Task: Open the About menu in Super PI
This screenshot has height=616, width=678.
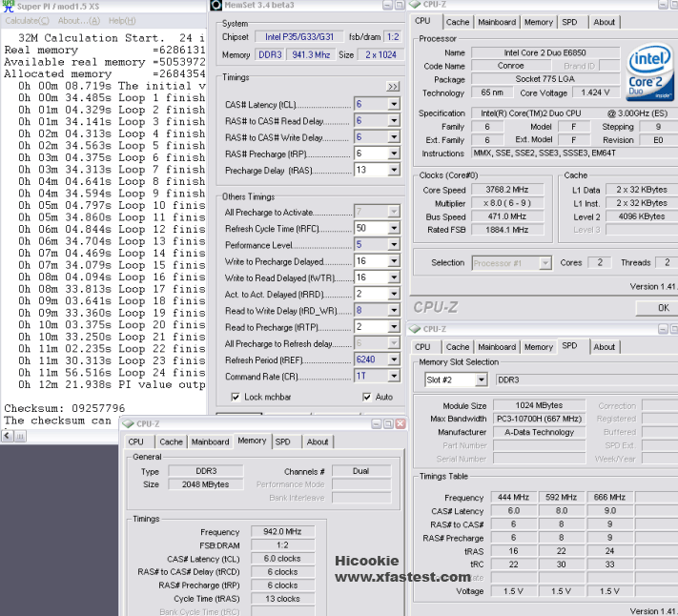Action: pyautogui.click(x=79, y=21)
